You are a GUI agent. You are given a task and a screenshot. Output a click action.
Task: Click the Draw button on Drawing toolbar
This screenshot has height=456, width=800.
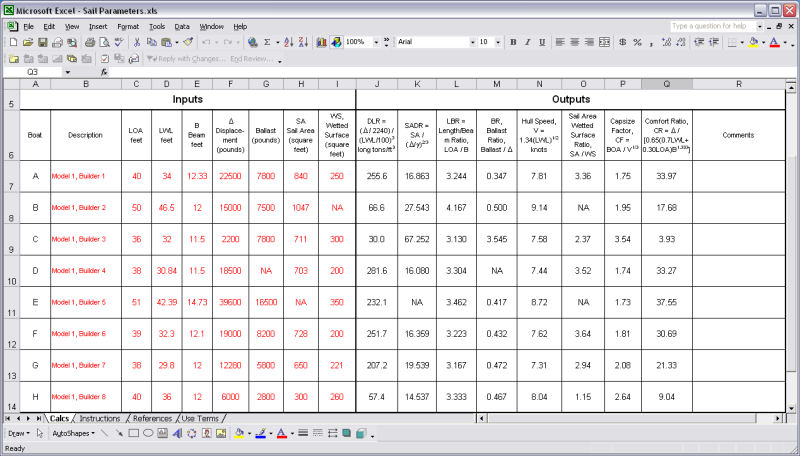click(x=20, y=434)
